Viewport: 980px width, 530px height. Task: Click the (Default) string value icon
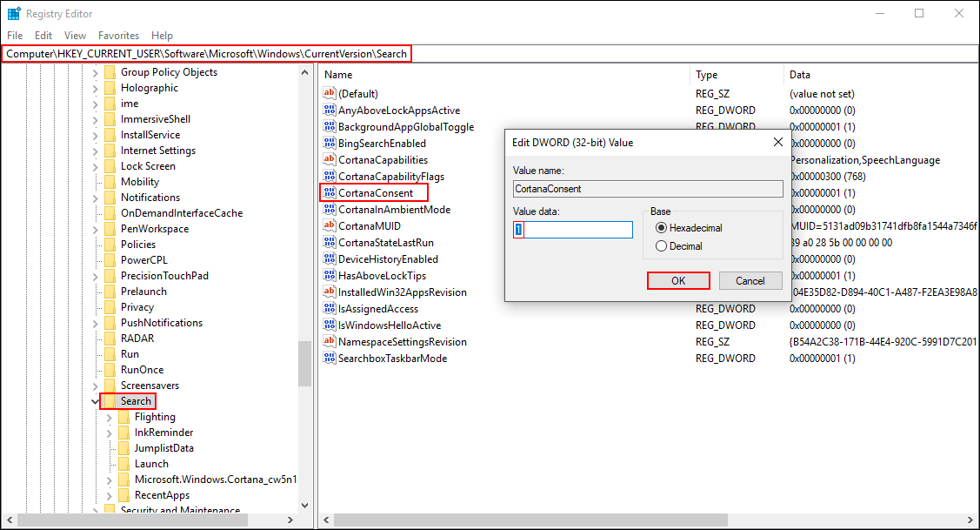(x=330, y=93)
